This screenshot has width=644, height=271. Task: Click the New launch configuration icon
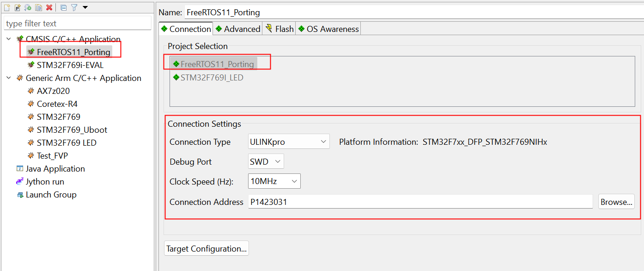6,7
